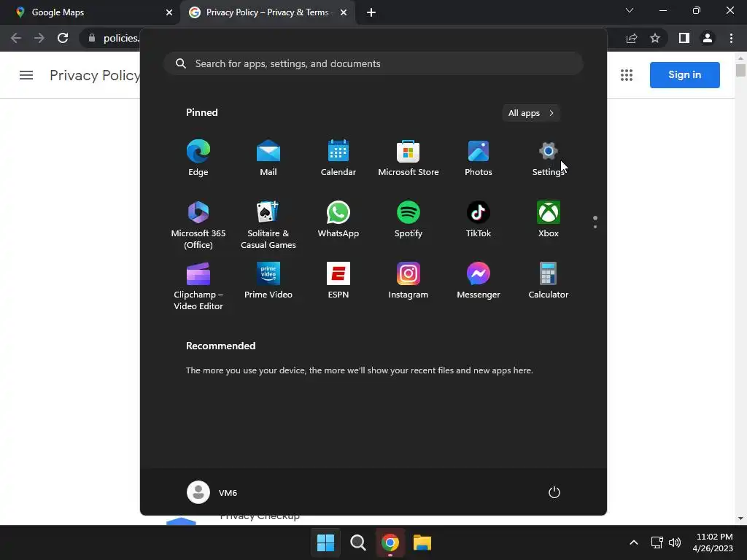Open Chrome tab search dropdown
The image size is (747, 560).
[x=630, y=10]
